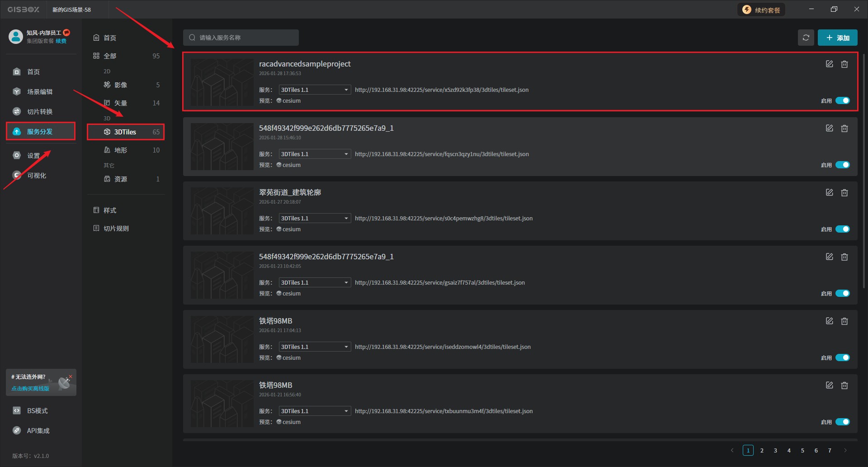Switch off the last 铁塔98MB service toggle

pyautogui.click(x=842, y=422)
